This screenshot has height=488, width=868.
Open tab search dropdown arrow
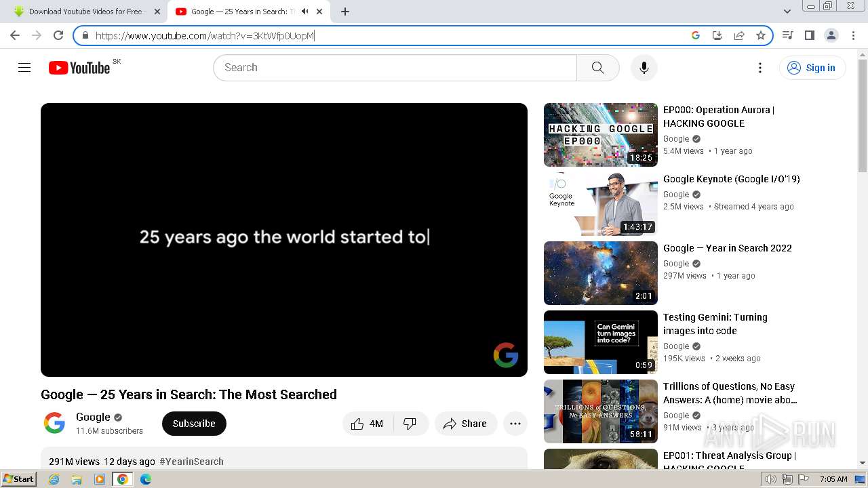click(x=787, y=12)
